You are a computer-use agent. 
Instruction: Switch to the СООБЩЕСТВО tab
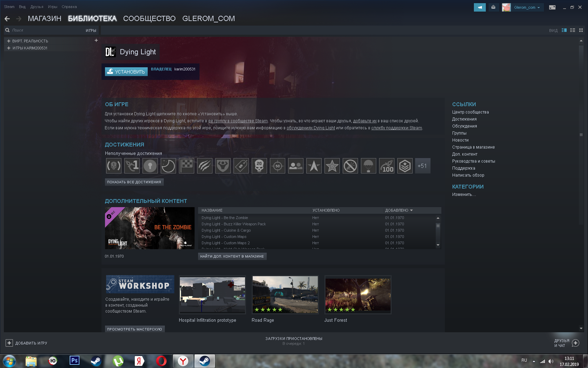click(x=149, y=19)
